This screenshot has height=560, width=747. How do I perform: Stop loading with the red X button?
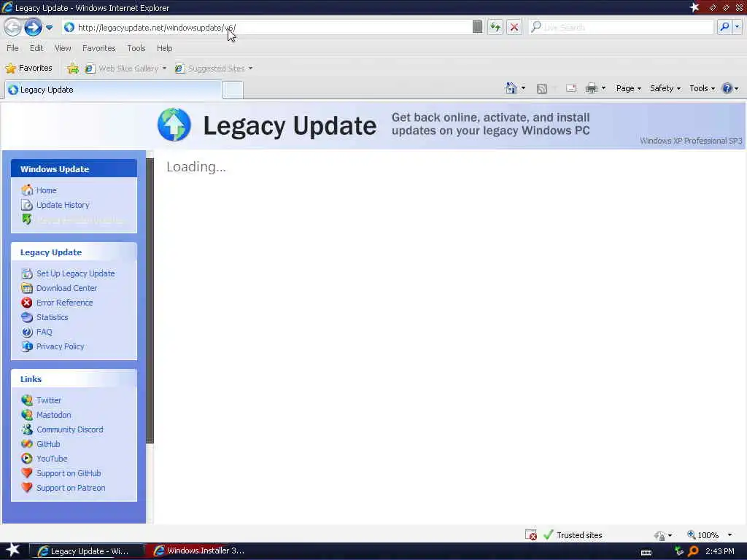click(x=514, y=27)
